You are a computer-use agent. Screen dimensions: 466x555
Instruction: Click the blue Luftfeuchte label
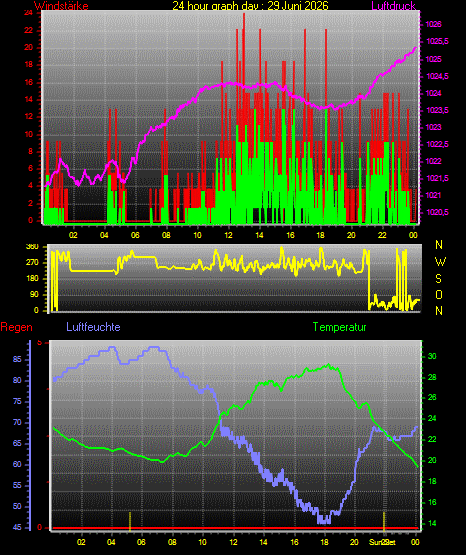click(93, 327)
